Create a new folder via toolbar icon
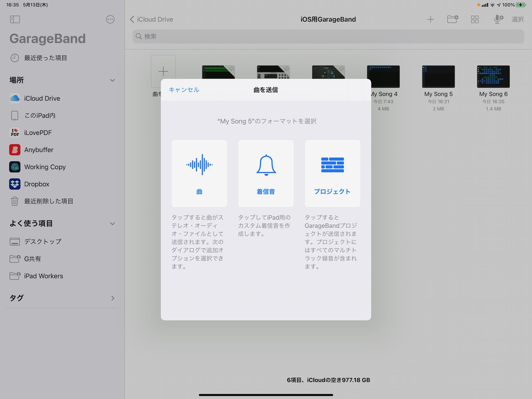The width and height of the screenshot is (532, 399). pos(452,19)
